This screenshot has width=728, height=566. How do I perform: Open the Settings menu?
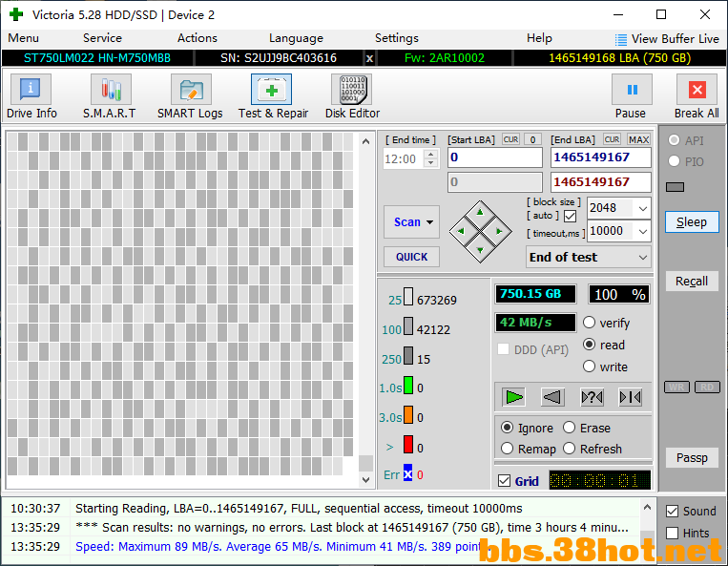click(397, 38)
